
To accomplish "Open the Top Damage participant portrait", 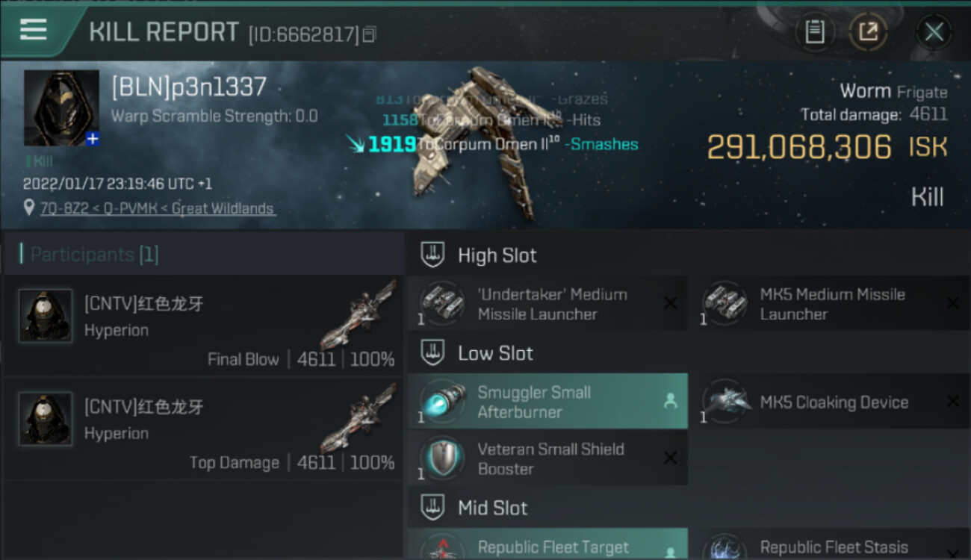I will pyautogui.click(x=46, y=419).
